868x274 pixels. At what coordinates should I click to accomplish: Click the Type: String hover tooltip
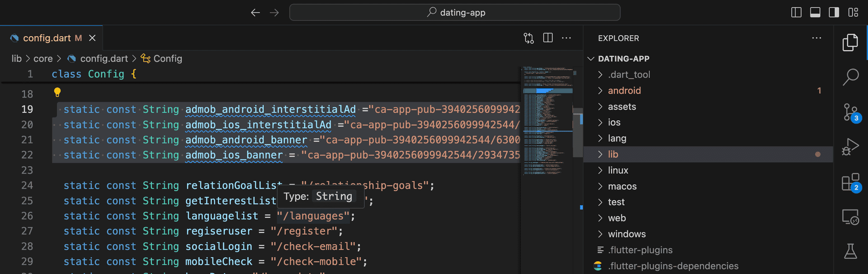point(321,197)
